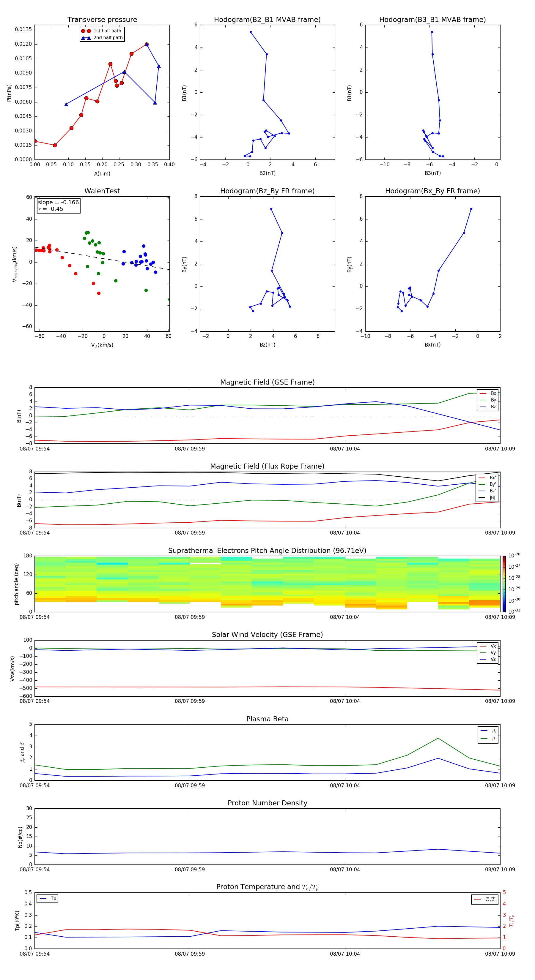Select the 'β' Plasma Beta legend entry

point(488,739)
